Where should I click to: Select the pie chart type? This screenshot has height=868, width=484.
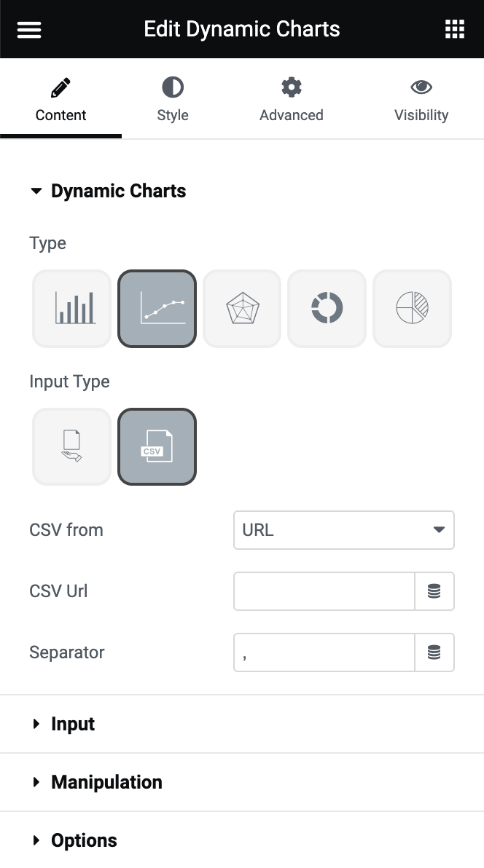point(412,309)
